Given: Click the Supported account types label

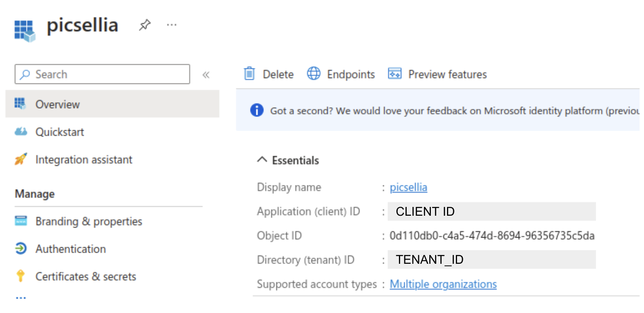Looking at the screenshot, I should pos(317,284).
